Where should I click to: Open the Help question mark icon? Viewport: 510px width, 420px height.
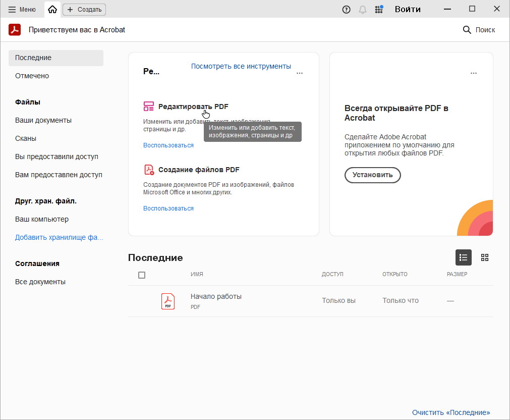(x=347, y=10)
